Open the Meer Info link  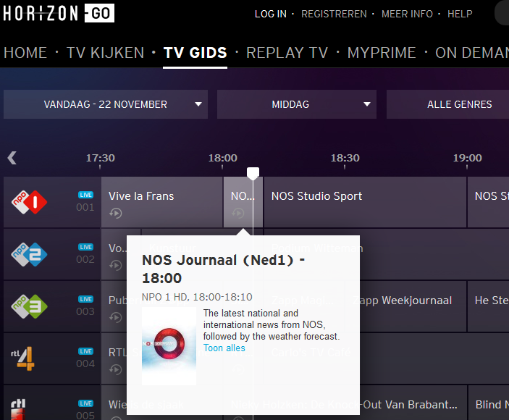click(x=407, y=14)
